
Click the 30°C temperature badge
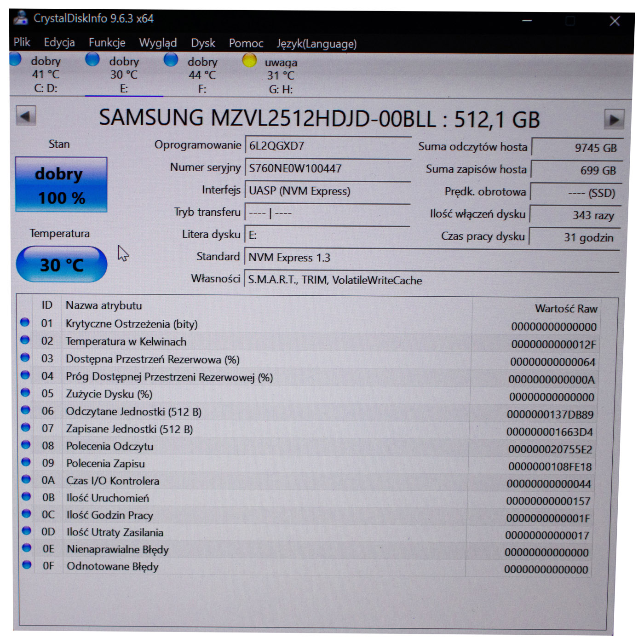point(61,264)
